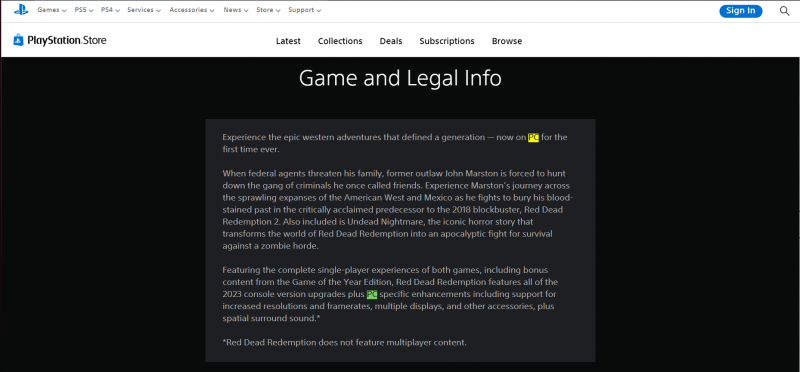Click the 'Featuring the complete single-player' text

pos(391,294)
